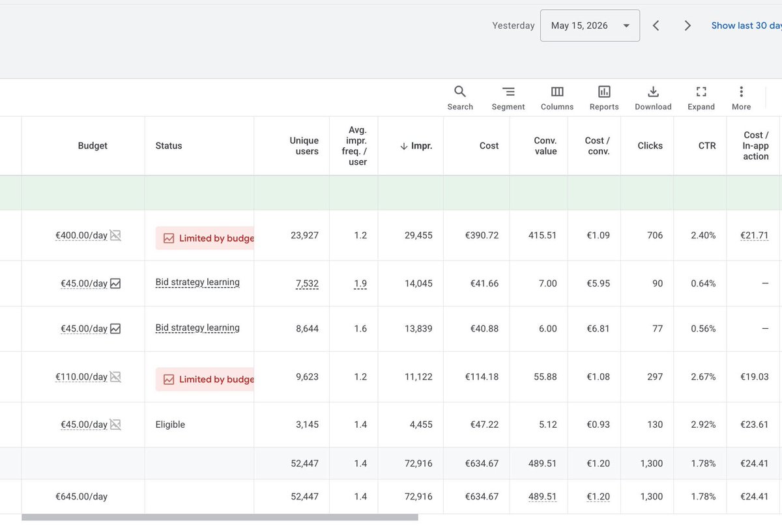The height and width of the screenshot is (532, 782).
Task: Open the Segment options icon
Action: (x=508, y=98)
